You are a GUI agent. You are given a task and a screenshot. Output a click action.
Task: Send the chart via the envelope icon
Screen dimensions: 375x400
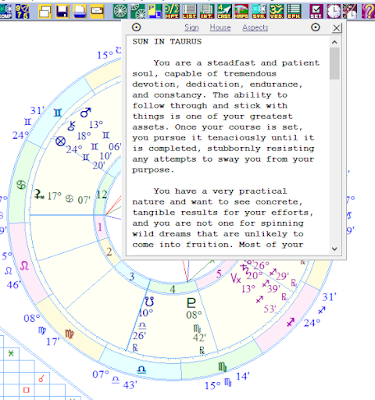coord(97,11)
